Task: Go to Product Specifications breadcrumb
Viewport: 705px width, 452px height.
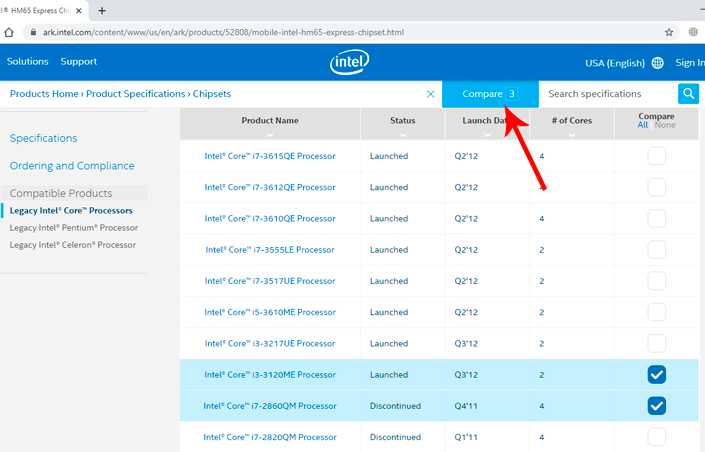Action: 135,94
